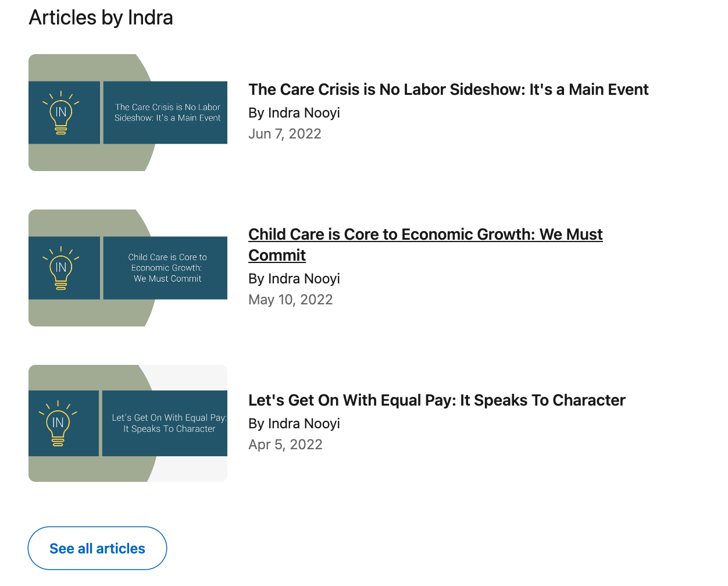The image size is (728, 586).
Task: Click the lightbulb IN logo on the Care Crisis thumbnail
Action: coord(60,112)
